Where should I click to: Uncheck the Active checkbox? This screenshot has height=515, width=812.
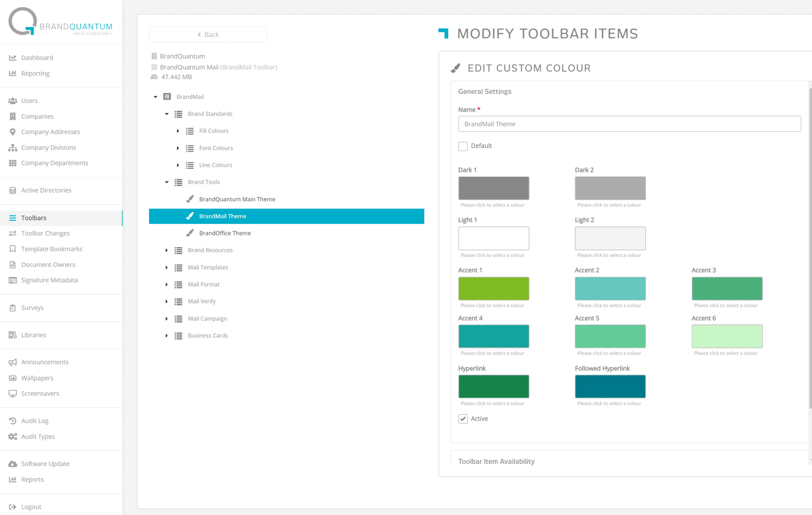click(x=463, y=419)
